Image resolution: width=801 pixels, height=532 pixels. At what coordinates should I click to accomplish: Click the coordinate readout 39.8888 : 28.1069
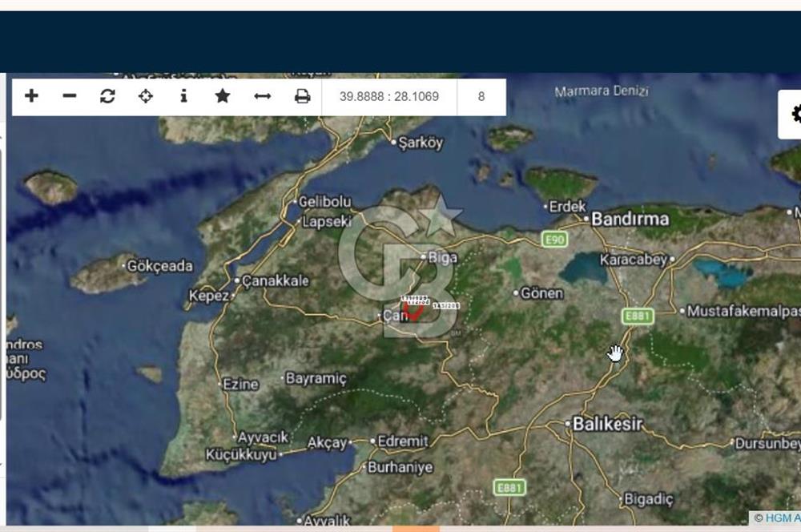click(x=389, y=97)
